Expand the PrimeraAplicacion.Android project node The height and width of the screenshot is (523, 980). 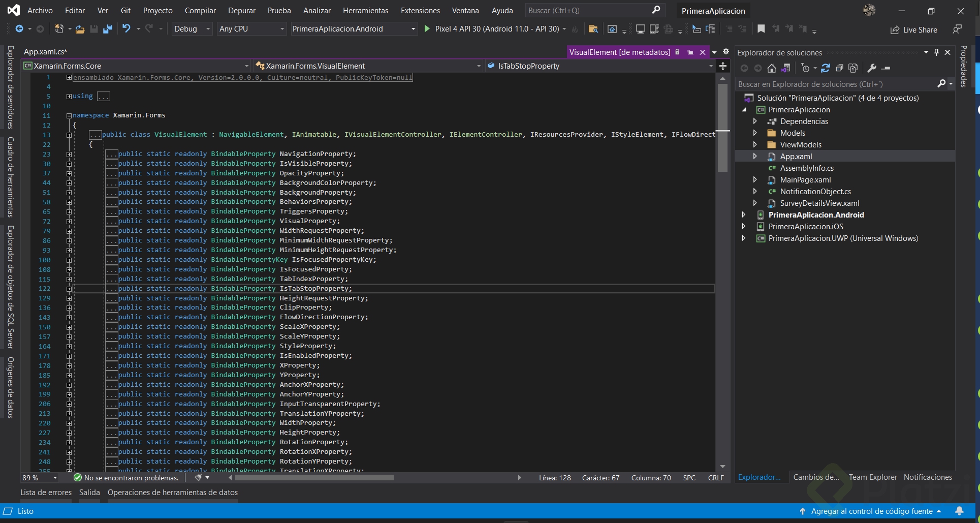[744, 215]
